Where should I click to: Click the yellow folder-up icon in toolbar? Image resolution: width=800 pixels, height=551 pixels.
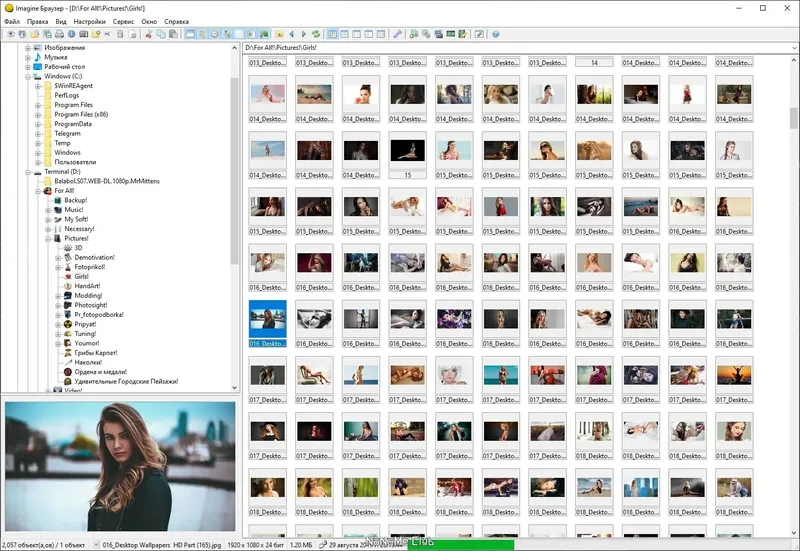(279, 34)
